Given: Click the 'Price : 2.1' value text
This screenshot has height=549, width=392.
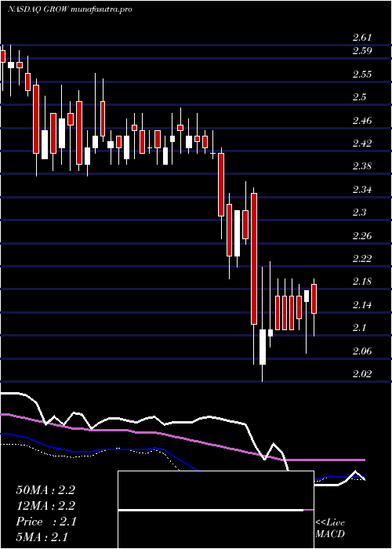Looking at the screenshot, I should [x=45, y=522].
